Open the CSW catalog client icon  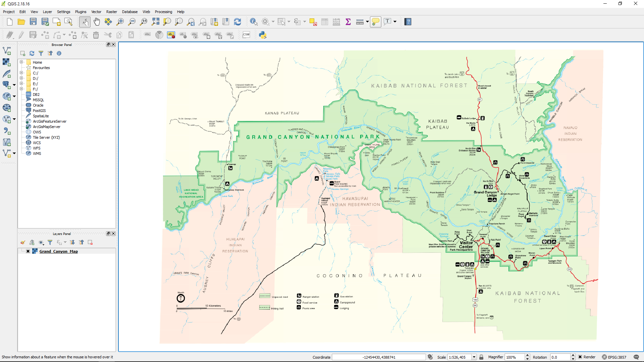click(246, 35)
